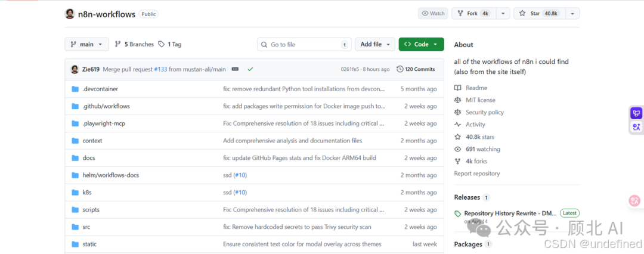Open 4k forks link

pos(476,161)
